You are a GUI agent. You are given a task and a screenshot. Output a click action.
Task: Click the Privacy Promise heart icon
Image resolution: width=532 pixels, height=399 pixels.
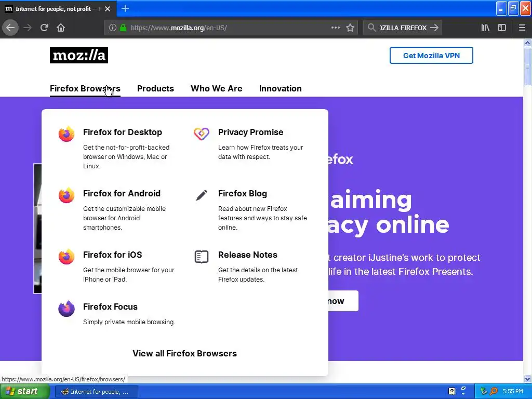tap(202, 134)
